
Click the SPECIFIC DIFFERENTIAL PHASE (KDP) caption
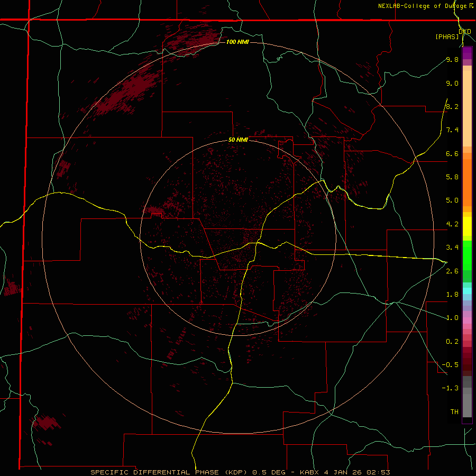[x=170, y=472]
